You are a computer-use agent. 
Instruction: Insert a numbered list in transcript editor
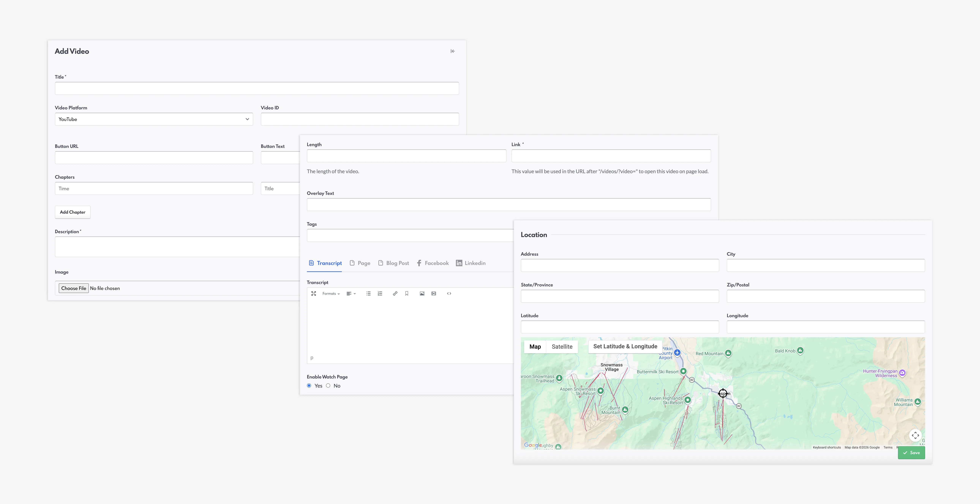click(380, 294)
